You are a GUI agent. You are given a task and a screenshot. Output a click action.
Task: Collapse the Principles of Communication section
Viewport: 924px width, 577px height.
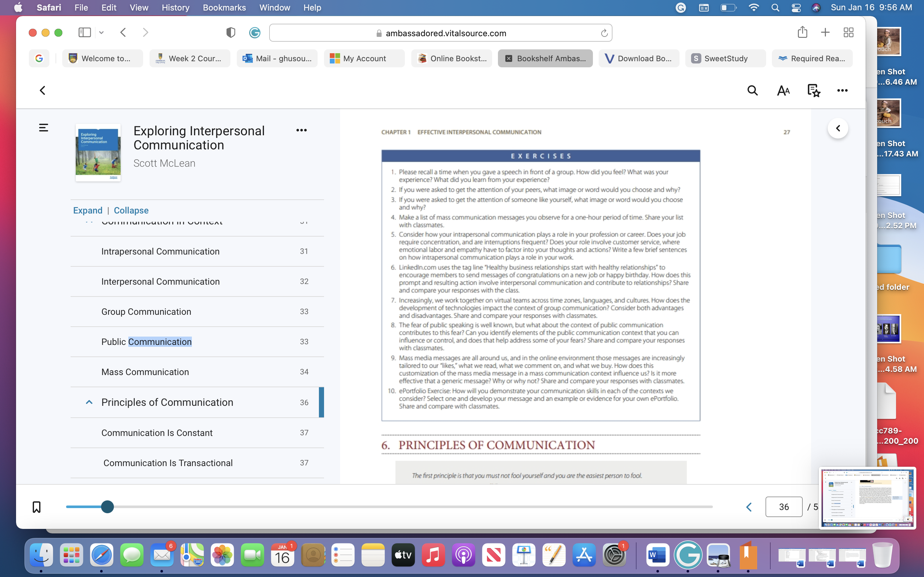point(89,402)
